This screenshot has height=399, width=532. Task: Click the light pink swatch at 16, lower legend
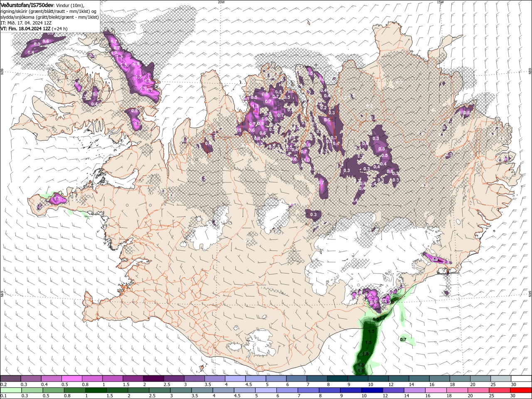(436, 390)
